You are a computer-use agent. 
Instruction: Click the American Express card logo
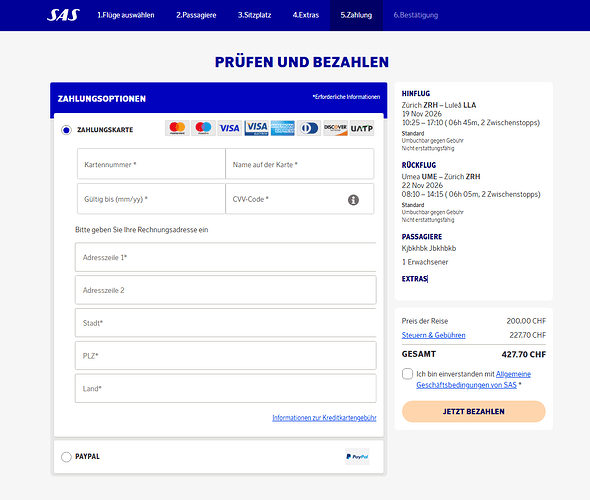[283, 128]
